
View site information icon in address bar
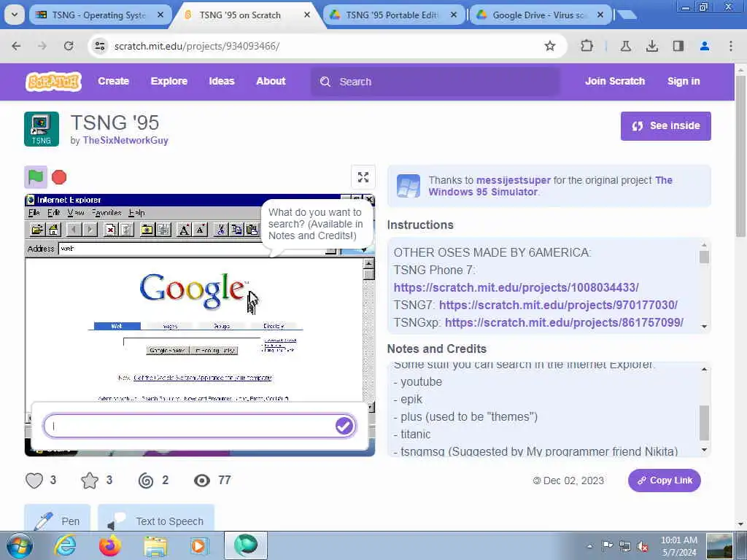tap(99, 46)
